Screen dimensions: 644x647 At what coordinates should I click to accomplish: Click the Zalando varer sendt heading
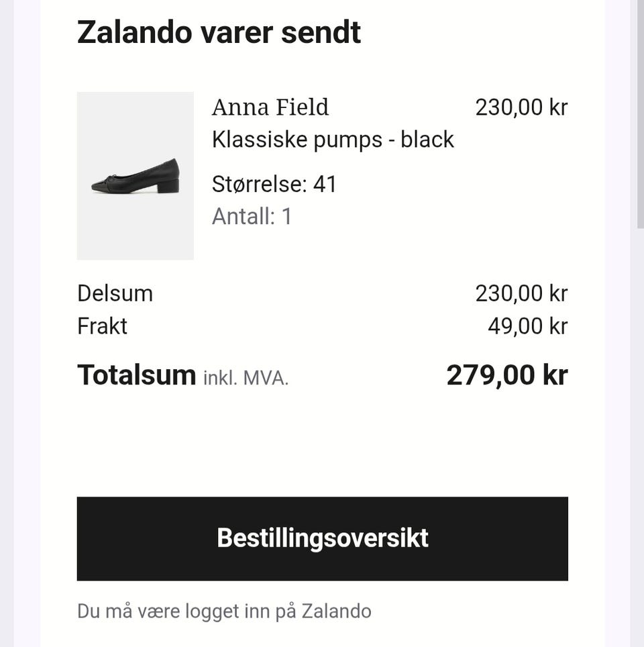219,32
